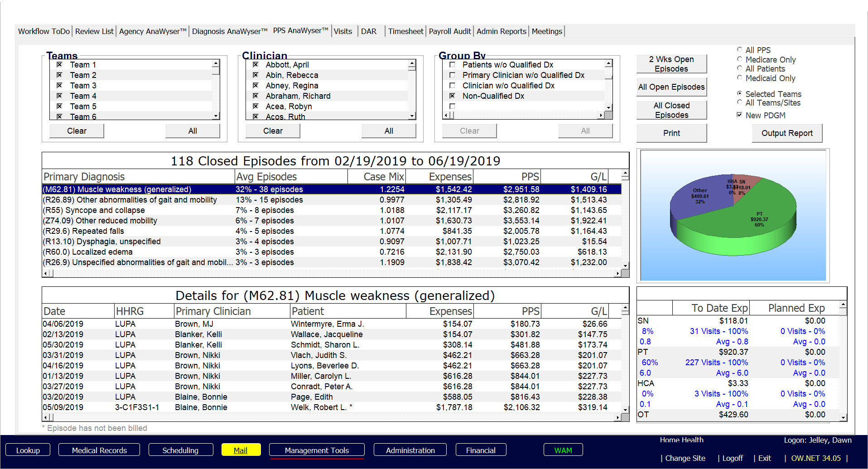The width and height of the screenshot is (868, 469).
Task: Click G/L header in diagnosis table
Action: (574, 177)
